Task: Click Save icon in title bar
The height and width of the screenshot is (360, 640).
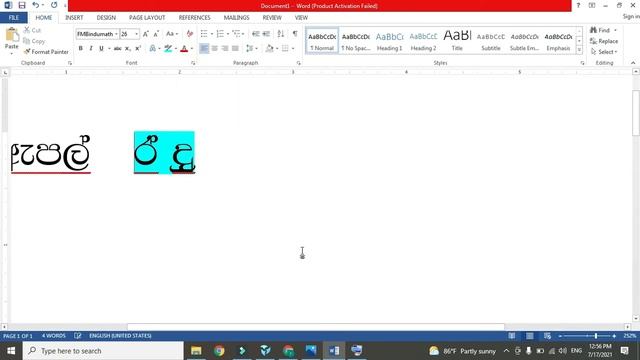Action: click(x=22, y=5)
